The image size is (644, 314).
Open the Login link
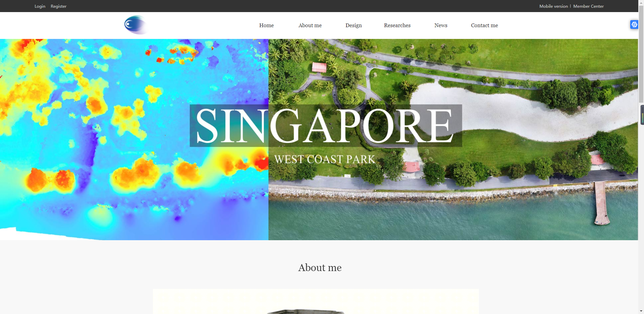pos(40,6)
